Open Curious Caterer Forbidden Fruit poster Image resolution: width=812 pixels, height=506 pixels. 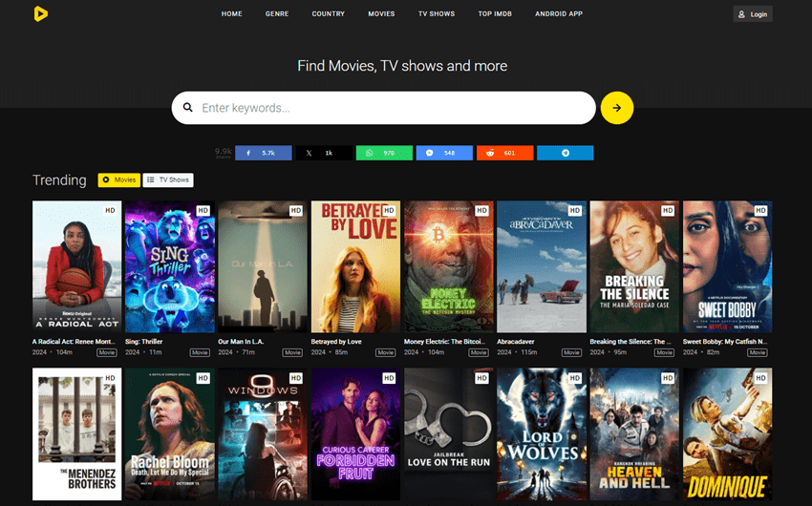[x=355, y=433]
